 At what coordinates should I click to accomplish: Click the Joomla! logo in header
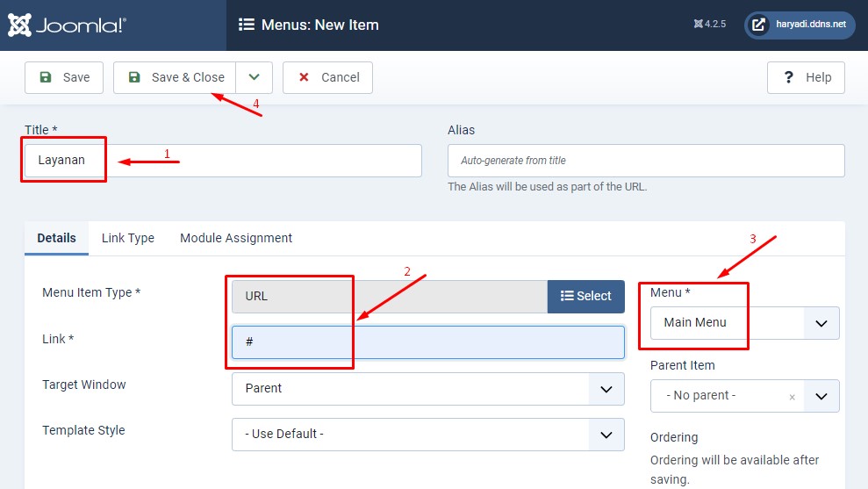tap(67, 25)
